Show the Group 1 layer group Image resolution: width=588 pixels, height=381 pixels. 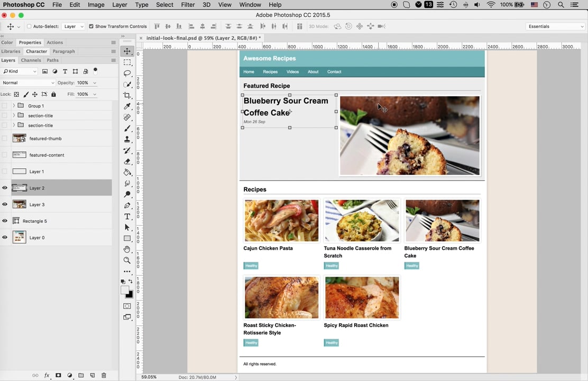(5, 106)
